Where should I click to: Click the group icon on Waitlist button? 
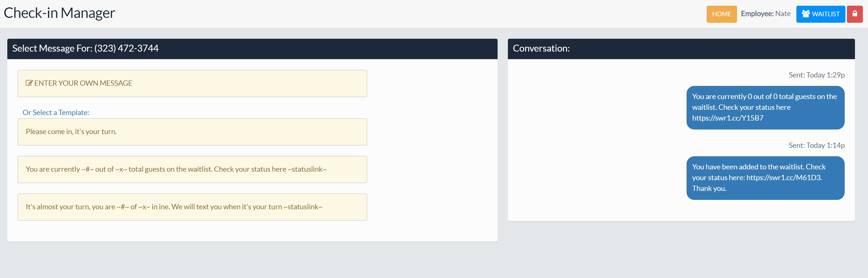805,14
